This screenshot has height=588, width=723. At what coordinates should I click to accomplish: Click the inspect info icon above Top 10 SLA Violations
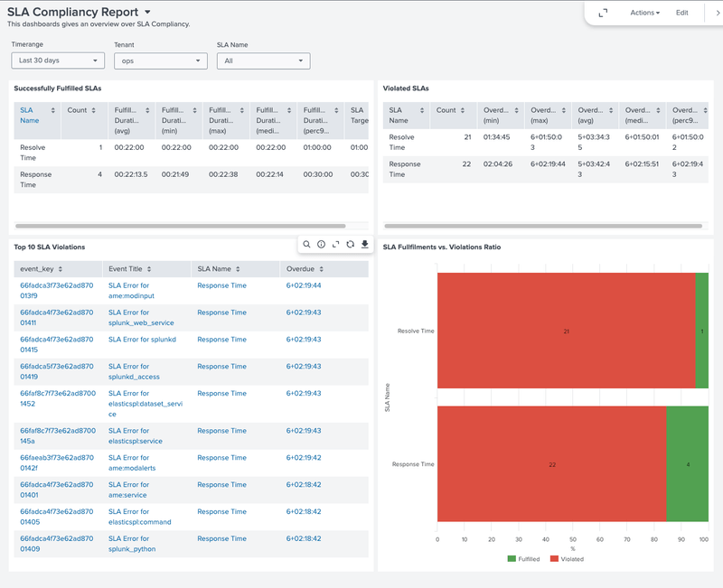pos(321,244)
